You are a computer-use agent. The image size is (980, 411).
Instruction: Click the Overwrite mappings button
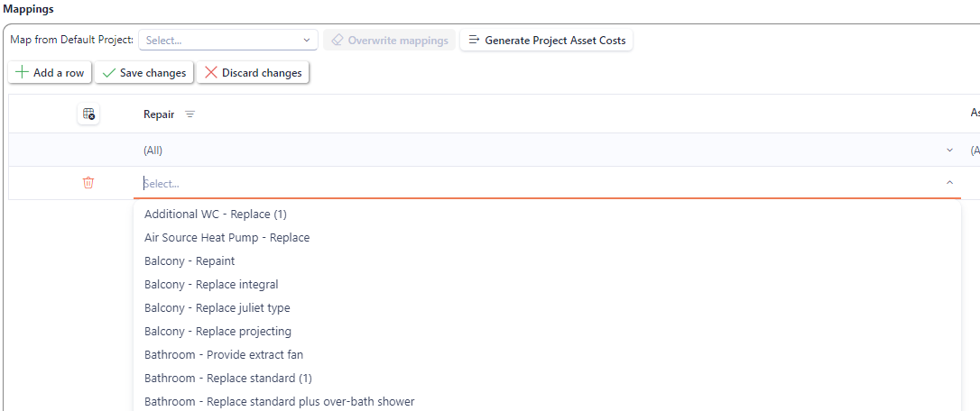pos(389,41)
